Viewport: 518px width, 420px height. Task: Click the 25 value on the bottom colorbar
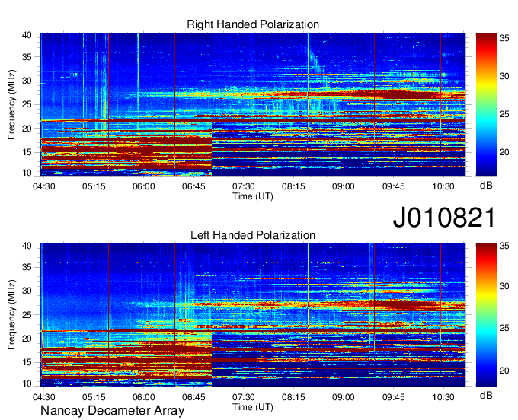504,328
